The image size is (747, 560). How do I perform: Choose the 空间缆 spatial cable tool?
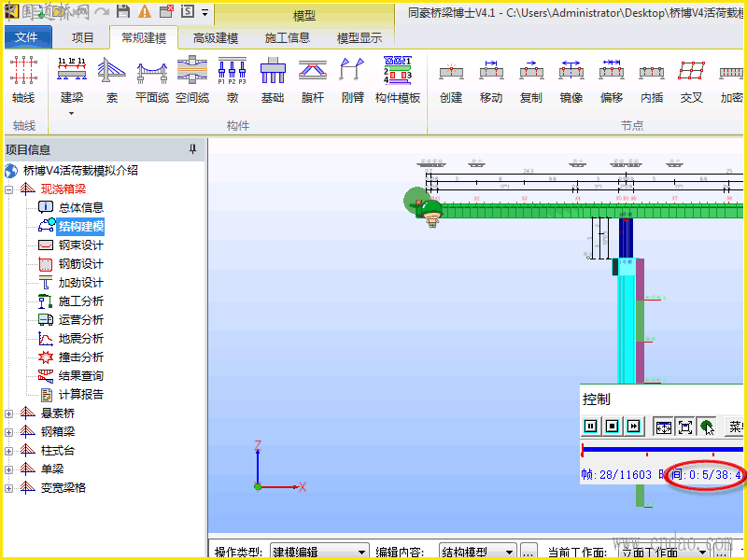click(192, 79)
